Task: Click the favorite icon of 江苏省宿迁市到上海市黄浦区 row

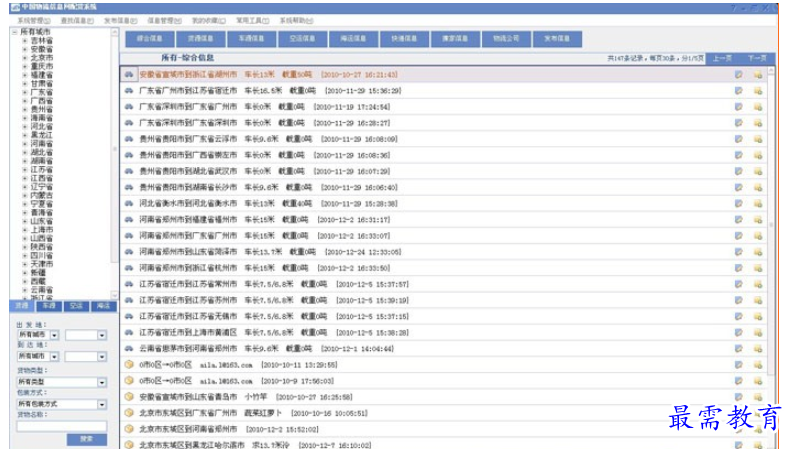Action: (x=758, y=333)
